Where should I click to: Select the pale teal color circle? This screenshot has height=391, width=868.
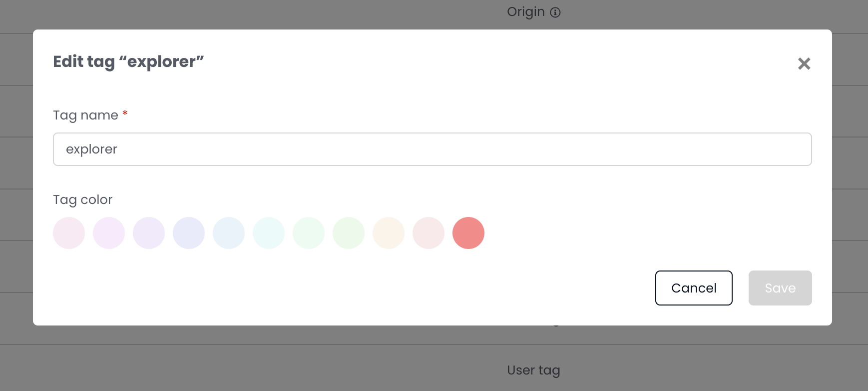[269, 232]
